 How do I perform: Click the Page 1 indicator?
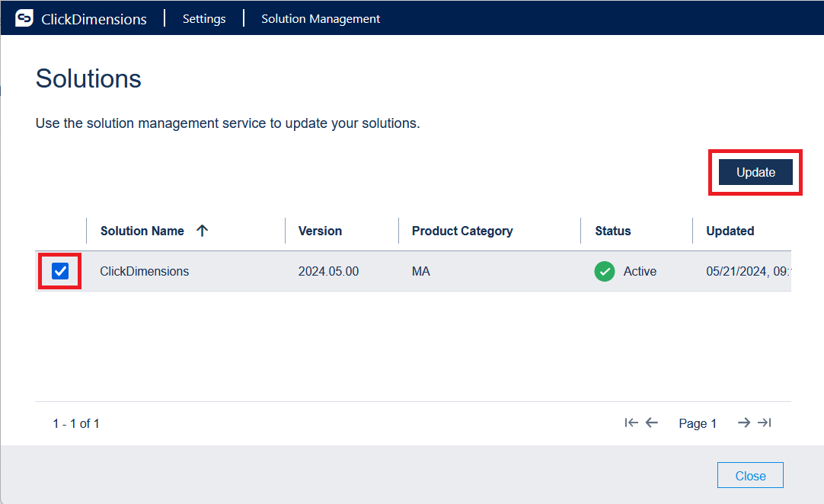(x=698, y=423)
